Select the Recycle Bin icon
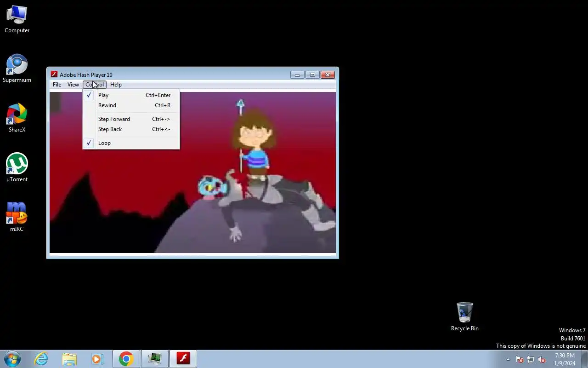 click(x=464, y=316)
